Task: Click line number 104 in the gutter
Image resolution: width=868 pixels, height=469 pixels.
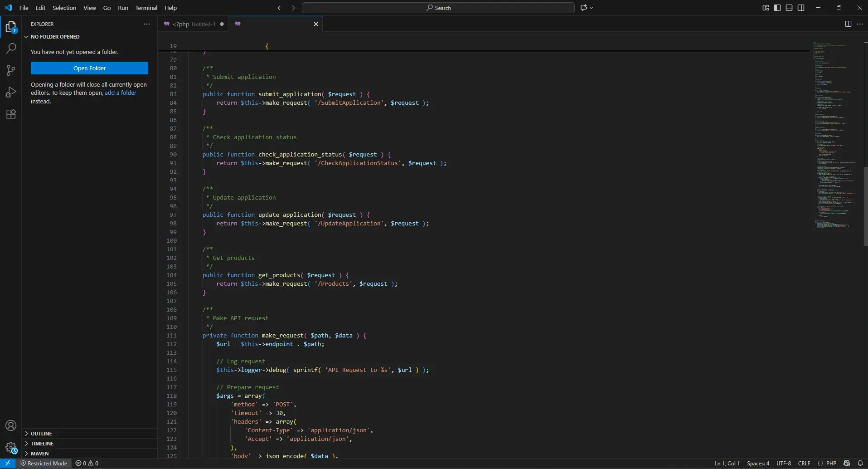Action: click(172, 275)
